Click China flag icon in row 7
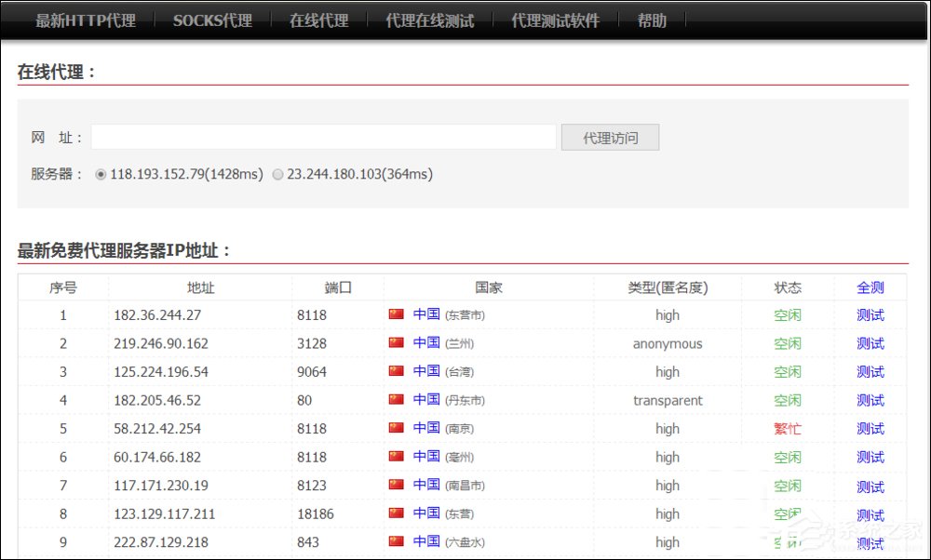Screen dimensions: 931x560 [397, 485]
